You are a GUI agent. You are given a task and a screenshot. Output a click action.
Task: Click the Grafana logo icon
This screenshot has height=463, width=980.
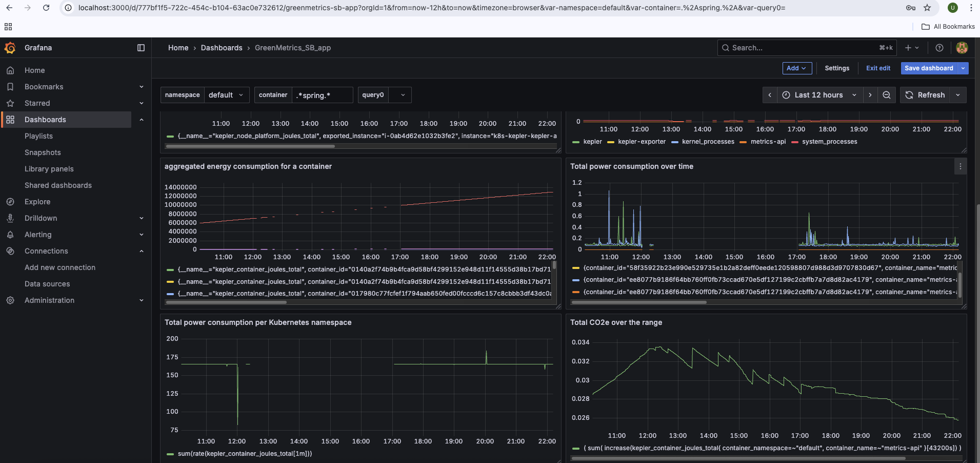click(10, 48)
